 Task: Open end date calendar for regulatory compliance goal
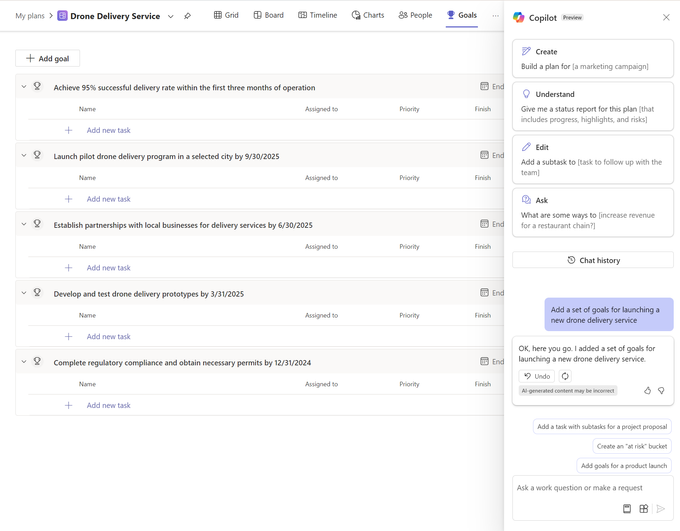tap(484, 361)
